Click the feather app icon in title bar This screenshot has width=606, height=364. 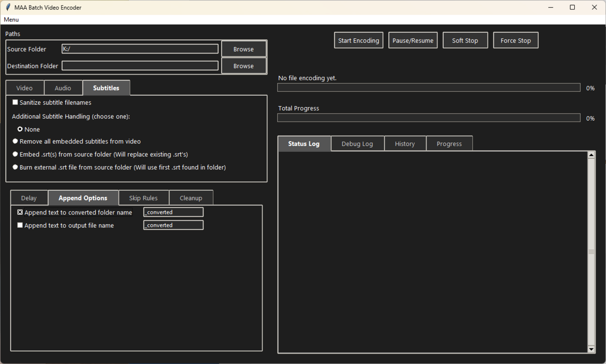click(8, 7)
